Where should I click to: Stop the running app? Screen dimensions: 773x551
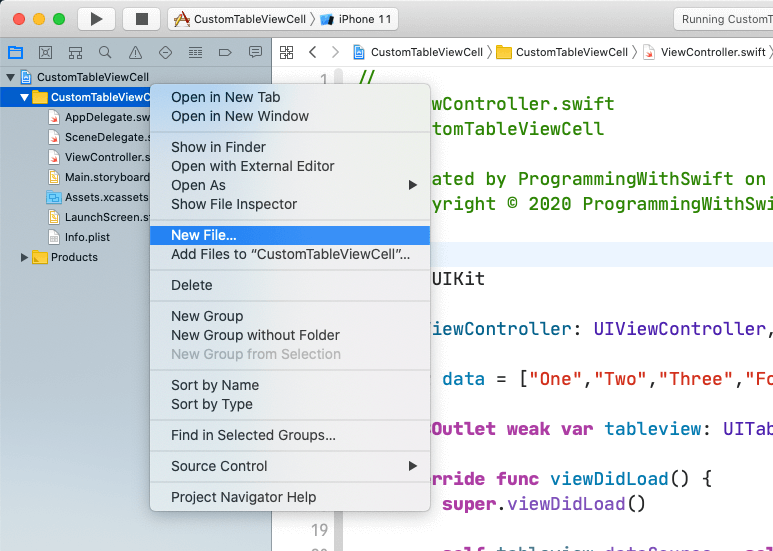tap(142, 19)
